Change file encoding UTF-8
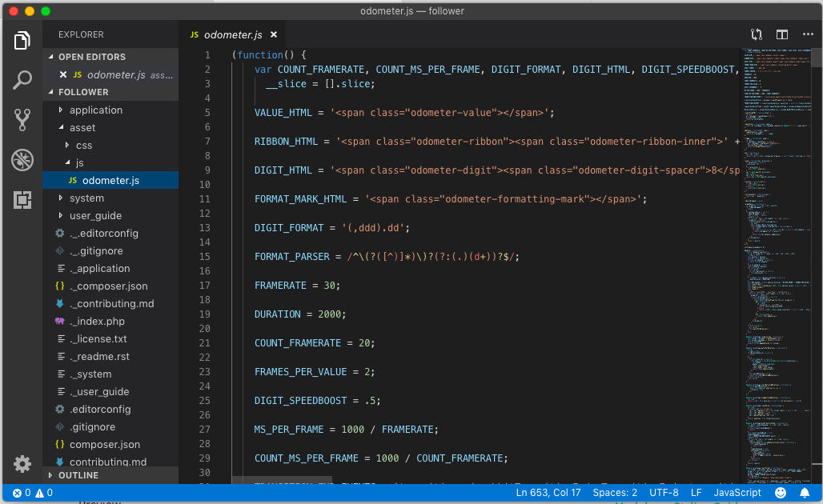 pyautogui.click(x=664, y=493)
